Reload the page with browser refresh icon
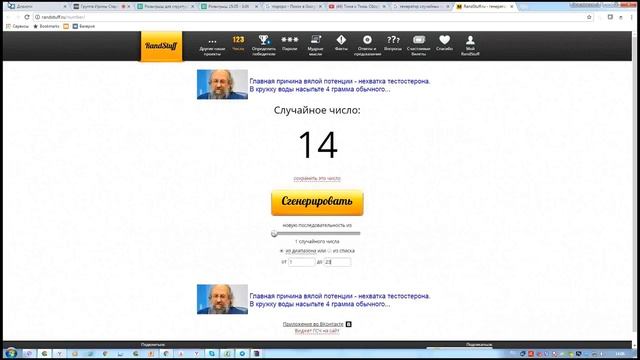Screen dimensions: 640x360 pyautogui.click(x=27, y=17)
